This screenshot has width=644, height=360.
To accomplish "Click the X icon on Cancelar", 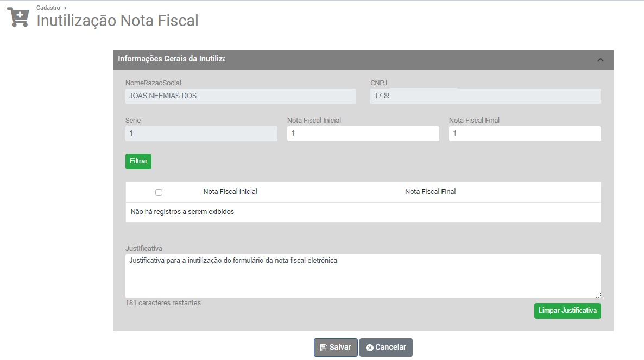I will point(370,348).
